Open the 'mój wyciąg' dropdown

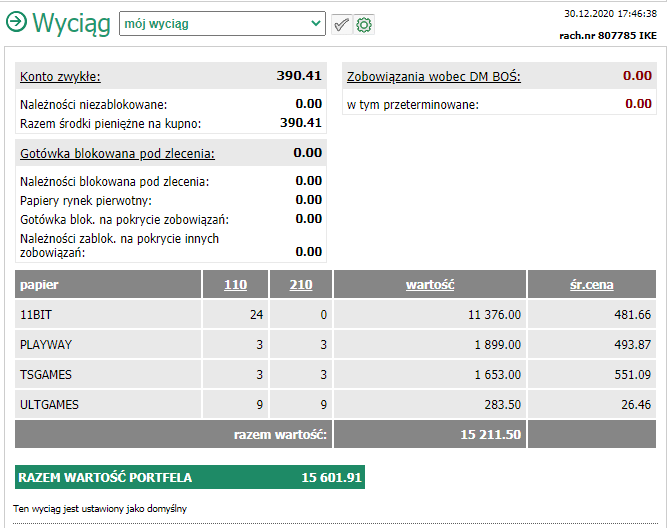point(222,23)
